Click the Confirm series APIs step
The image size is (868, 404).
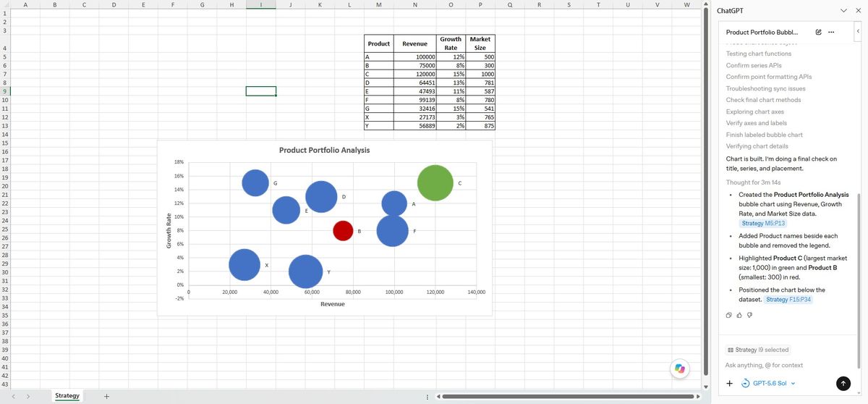pyautogui.click(x=754, y=65)
